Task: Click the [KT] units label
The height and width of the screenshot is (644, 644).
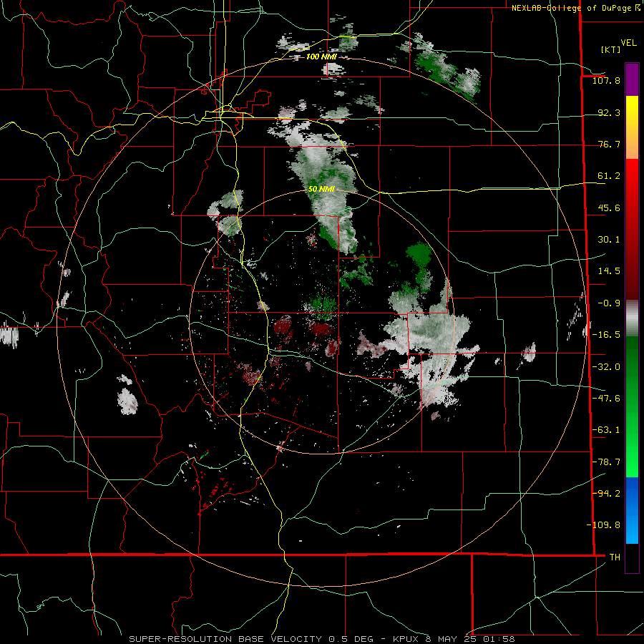Action: click(x=611, y=49)
